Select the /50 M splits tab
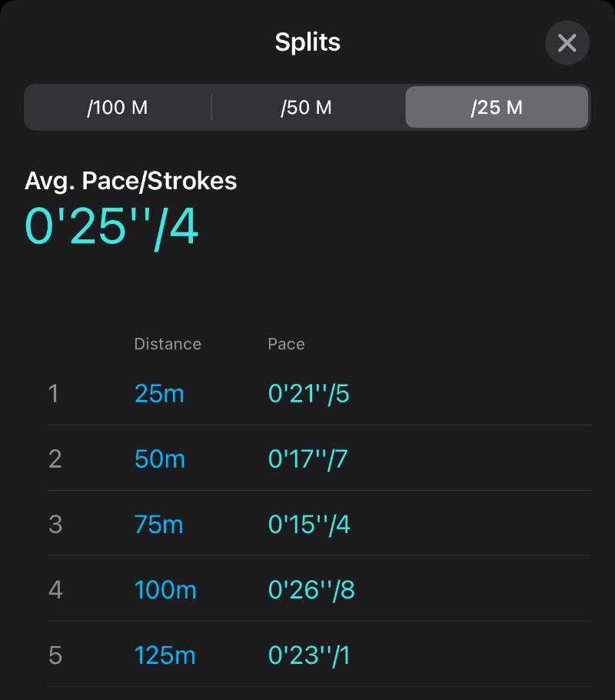 307,108
